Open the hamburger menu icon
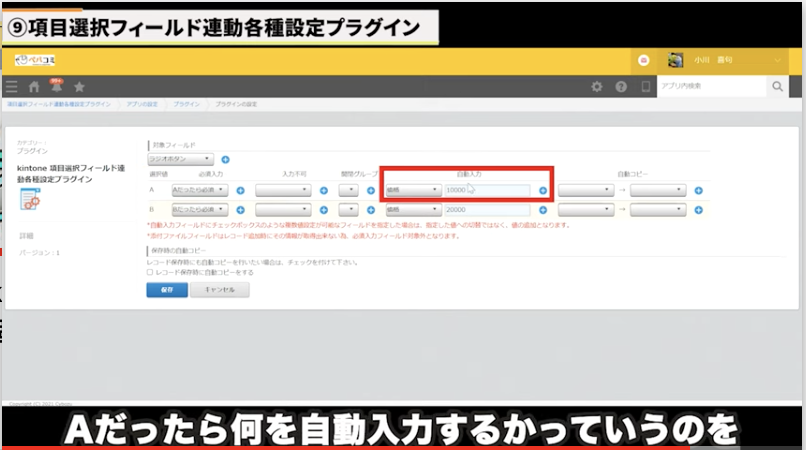Viewport: 806px width, 450px height. [x=11, y=87]
